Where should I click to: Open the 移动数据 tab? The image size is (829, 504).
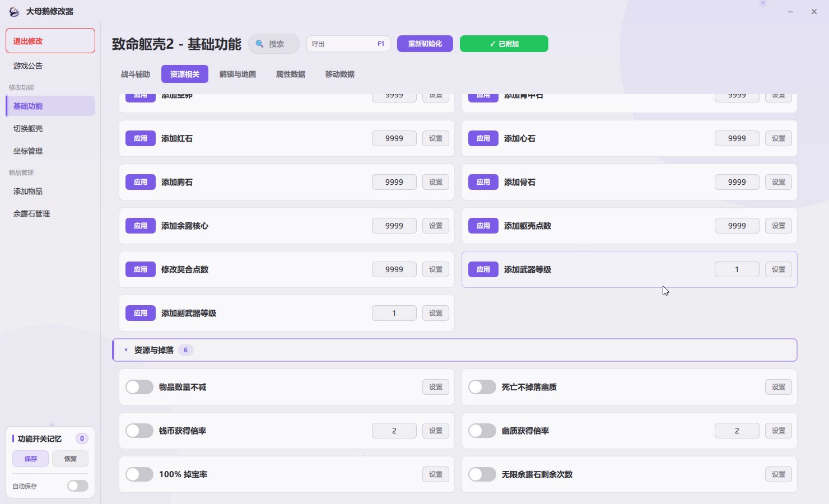coord(340,74)
